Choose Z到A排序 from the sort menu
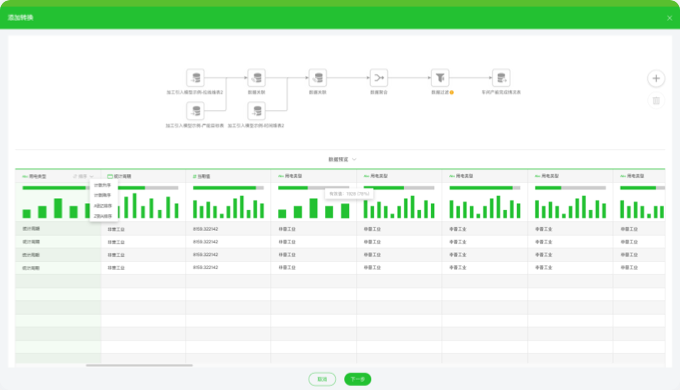Image resolution: width=680 pixels, height=390 pixels. (x=103, y=216)
